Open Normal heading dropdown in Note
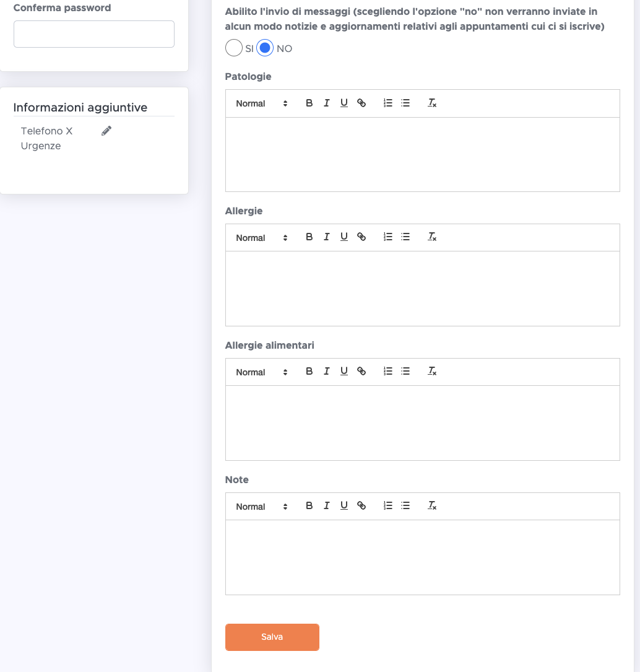Viewport: 640px width, 672px height. [261, 506]
